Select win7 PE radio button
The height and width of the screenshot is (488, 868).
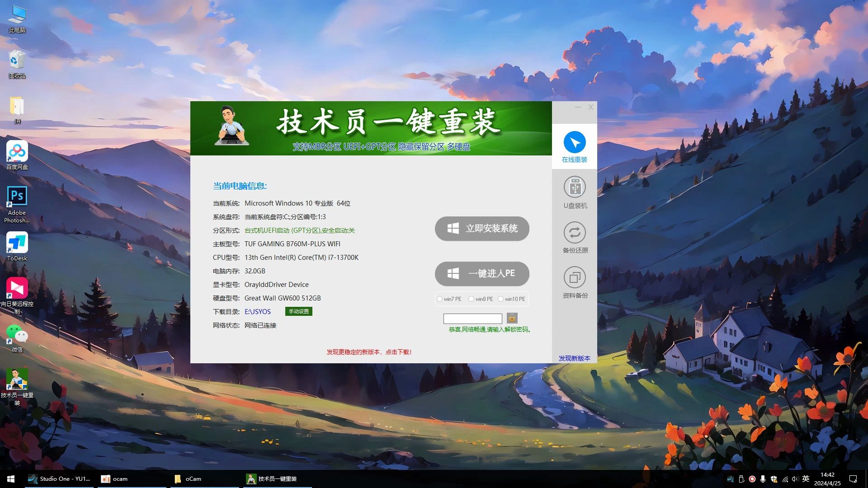point(440,299)
